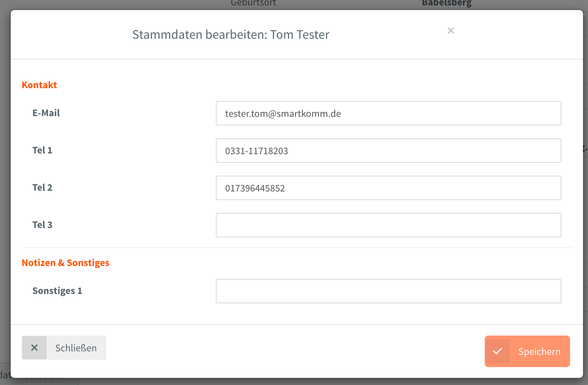Click the Geburtsort label behind the dialog
The image size is (588, 385).
[253, 3]
